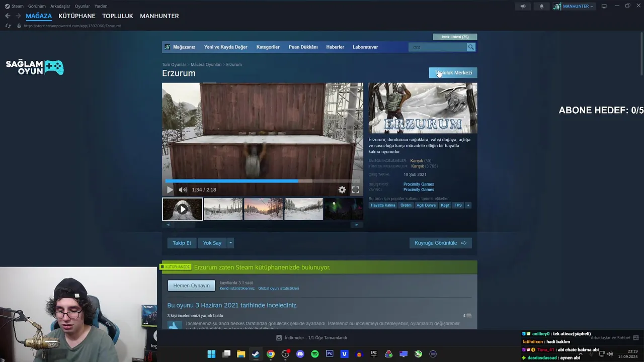The image size is (644, 362).
Task: Open Yeni ve Kayda Değer menu
Action: (x=225, y=47)
